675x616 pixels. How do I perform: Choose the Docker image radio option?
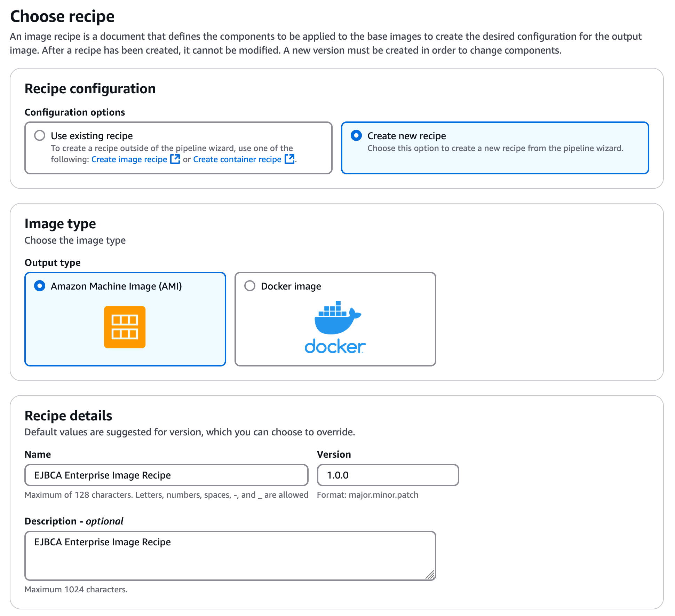(x=250, y=286)
